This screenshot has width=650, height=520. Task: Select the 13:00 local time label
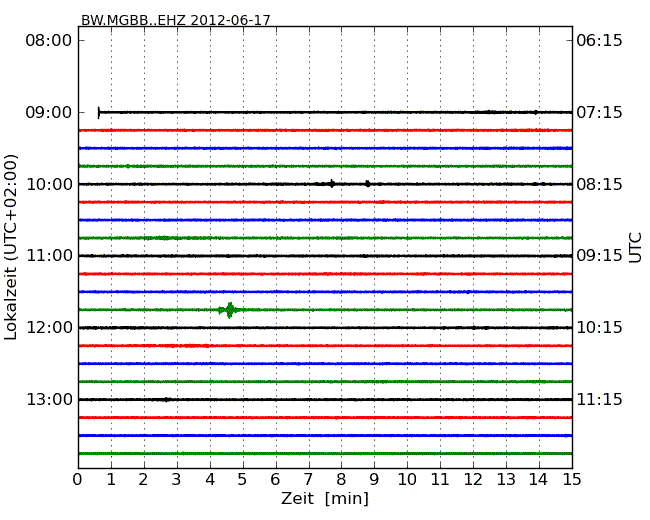coord(49,399)
